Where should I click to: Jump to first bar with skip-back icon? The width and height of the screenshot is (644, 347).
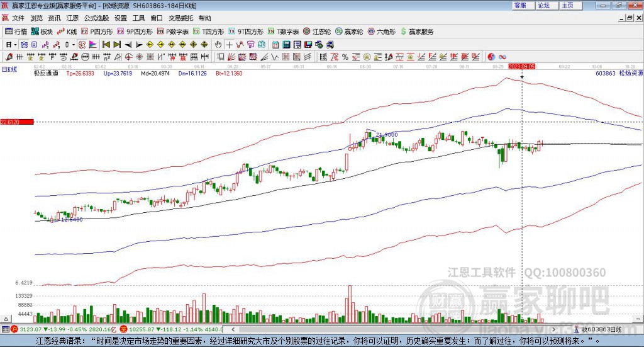coord(106,45)
